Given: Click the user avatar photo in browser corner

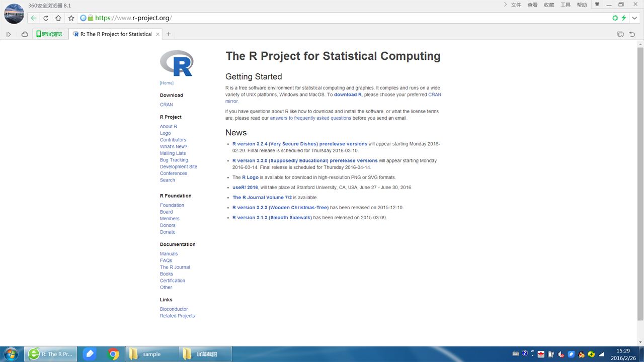Looking at the screenshot, I should point(14,14).
